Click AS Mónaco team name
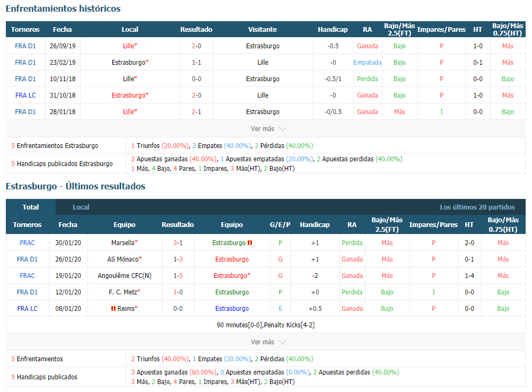 coord(124,259)
